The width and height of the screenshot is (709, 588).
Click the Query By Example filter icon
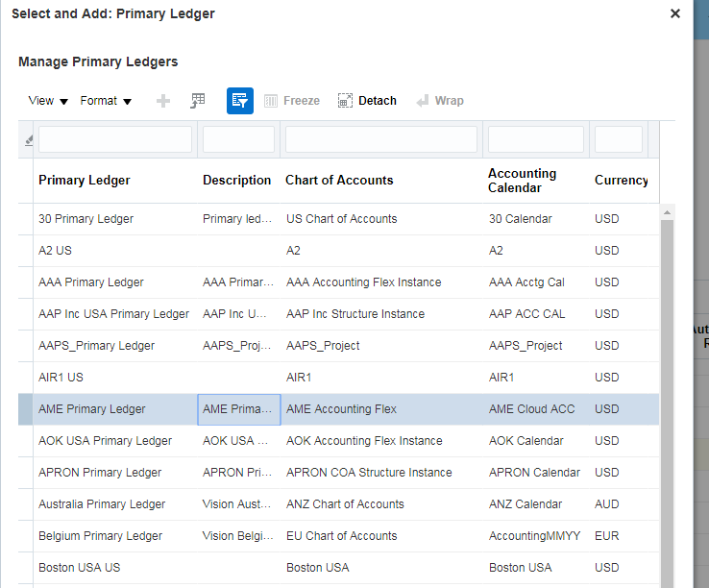coord(240,101)
